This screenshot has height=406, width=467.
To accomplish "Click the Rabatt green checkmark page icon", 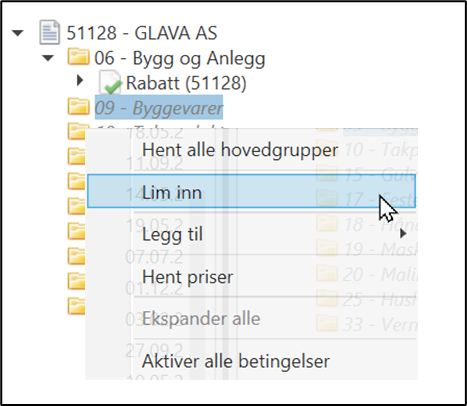I will pos(110,82).
